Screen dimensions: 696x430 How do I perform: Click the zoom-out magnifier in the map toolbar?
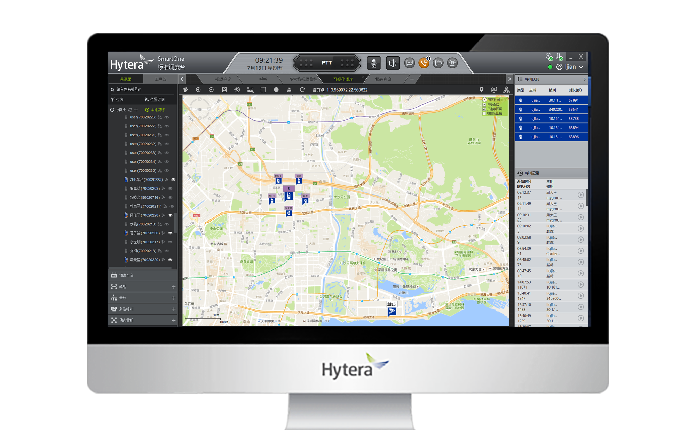(x=211, y=90)
